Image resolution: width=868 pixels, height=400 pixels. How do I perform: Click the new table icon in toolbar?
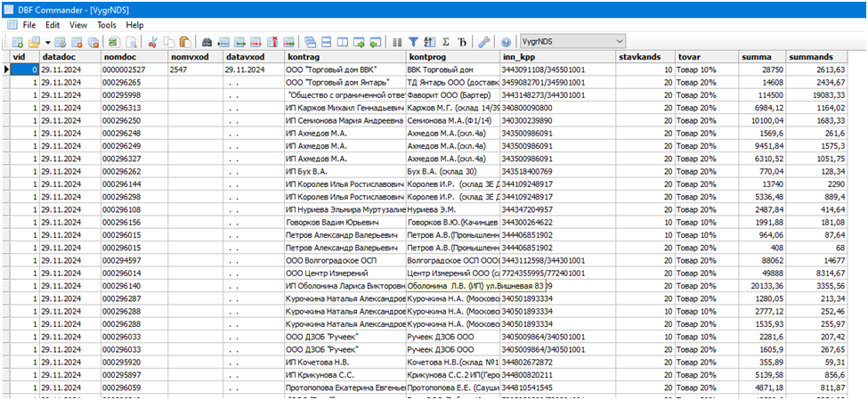click(x=17, y=42)
